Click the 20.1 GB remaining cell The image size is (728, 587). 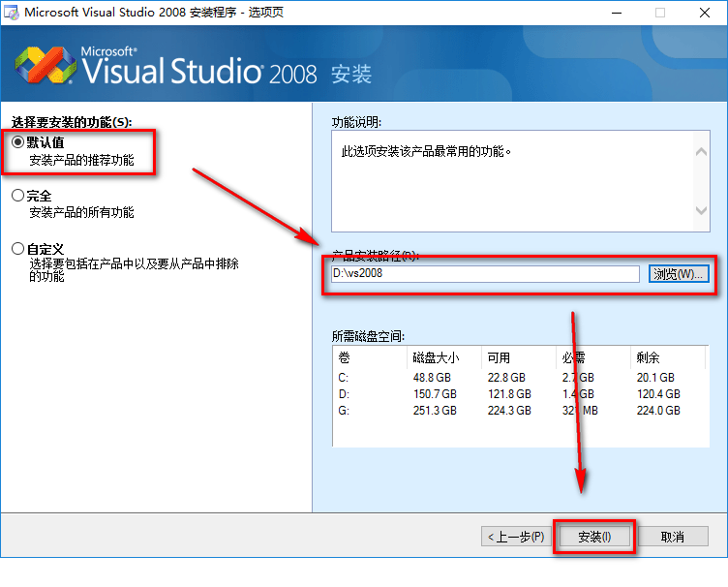pyautogui.click(x=655, y=378)
